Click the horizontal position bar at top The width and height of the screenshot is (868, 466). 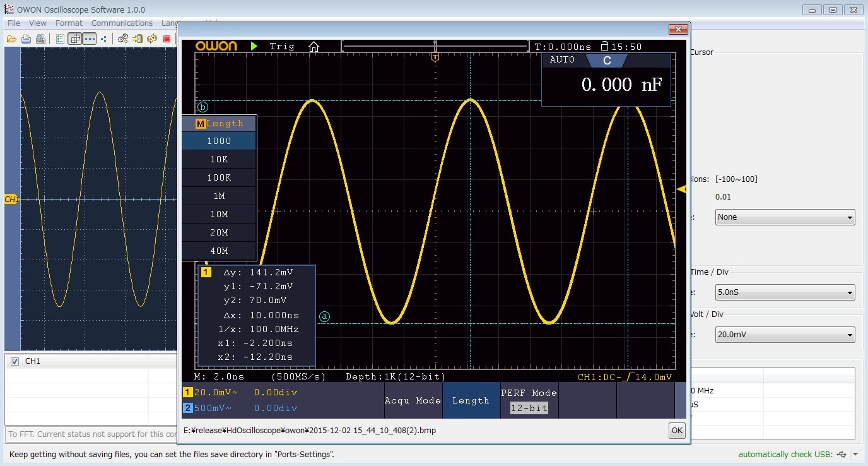click(435, 46)
